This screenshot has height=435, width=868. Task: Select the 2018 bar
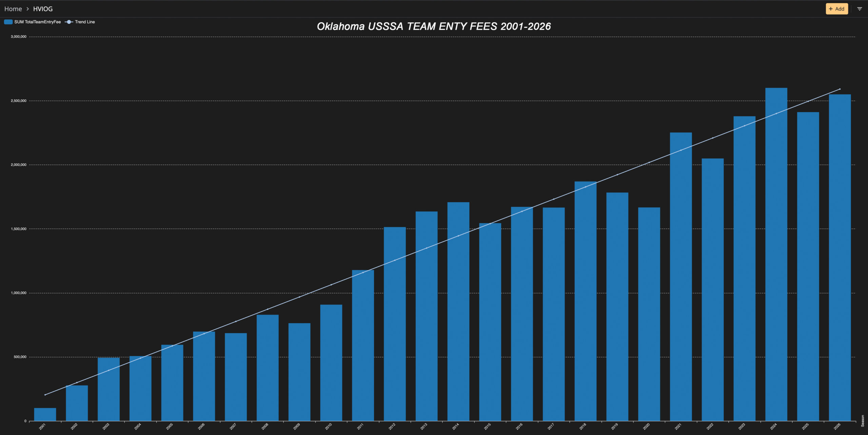click(x=586, y=301)
